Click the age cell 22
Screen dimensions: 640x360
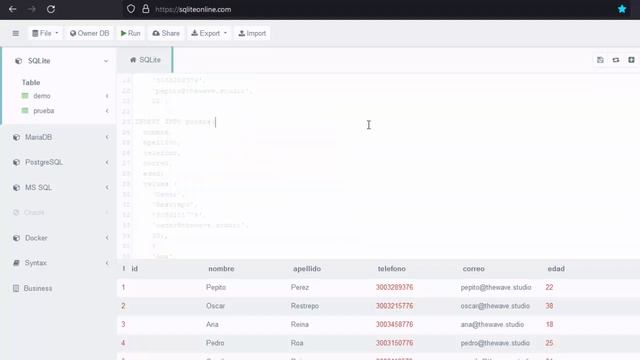549,287
